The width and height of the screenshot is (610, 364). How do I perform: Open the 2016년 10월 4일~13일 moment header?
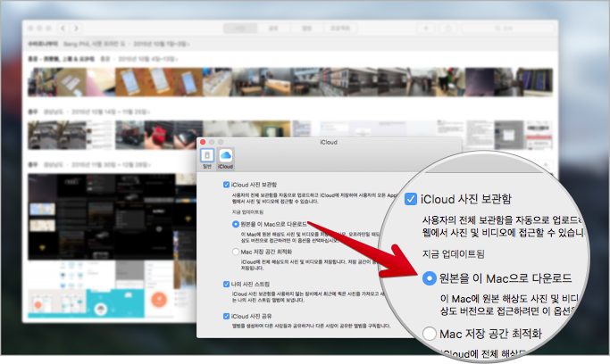click(x=148, y=59)
